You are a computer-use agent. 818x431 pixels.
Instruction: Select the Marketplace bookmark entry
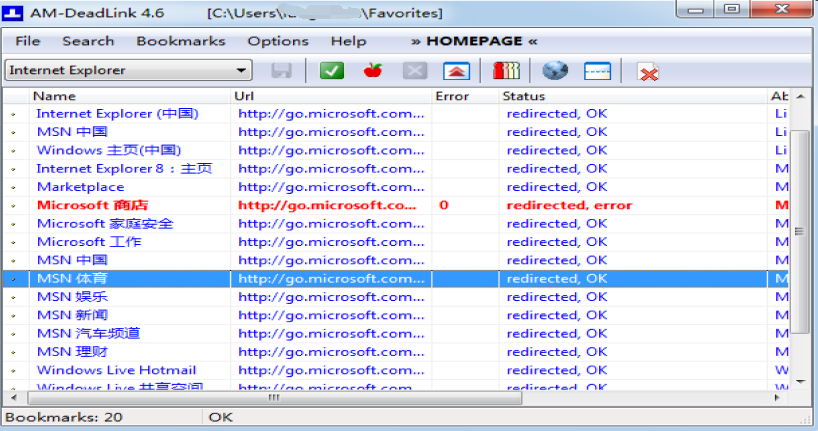click(x=80, y=187)
